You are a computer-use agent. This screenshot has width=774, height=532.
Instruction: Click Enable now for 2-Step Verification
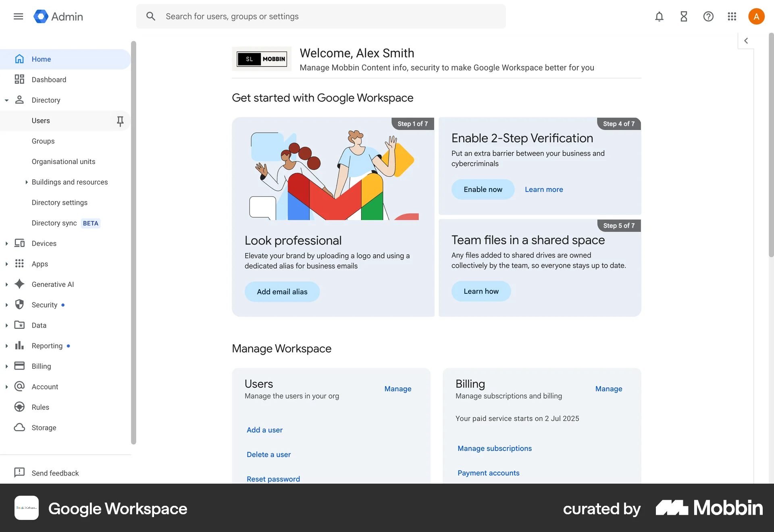pos(483,189)
